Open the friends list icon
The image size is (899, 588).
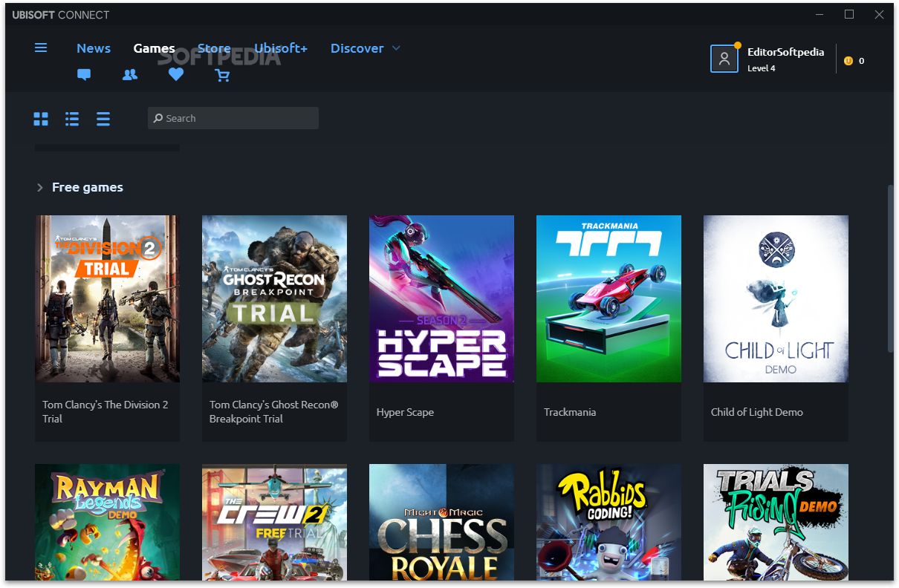[130, 75]
